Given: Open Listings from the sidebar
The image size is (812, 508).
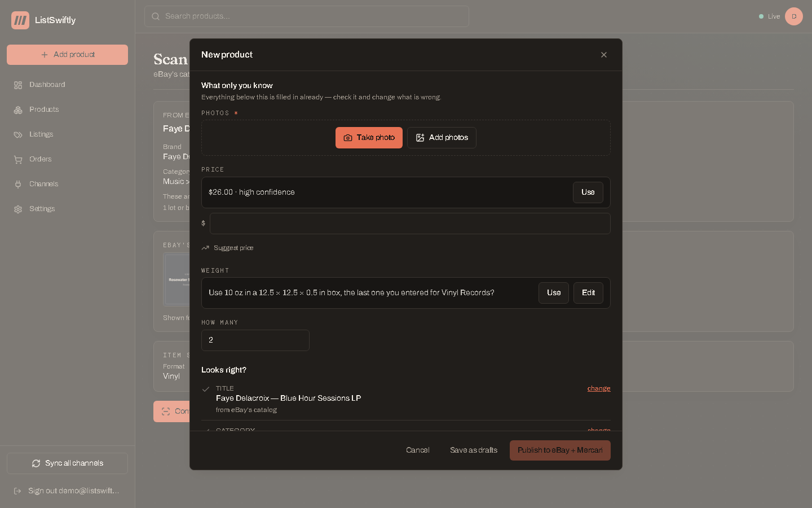Looking at the screenshot, I should click(67, 134).
